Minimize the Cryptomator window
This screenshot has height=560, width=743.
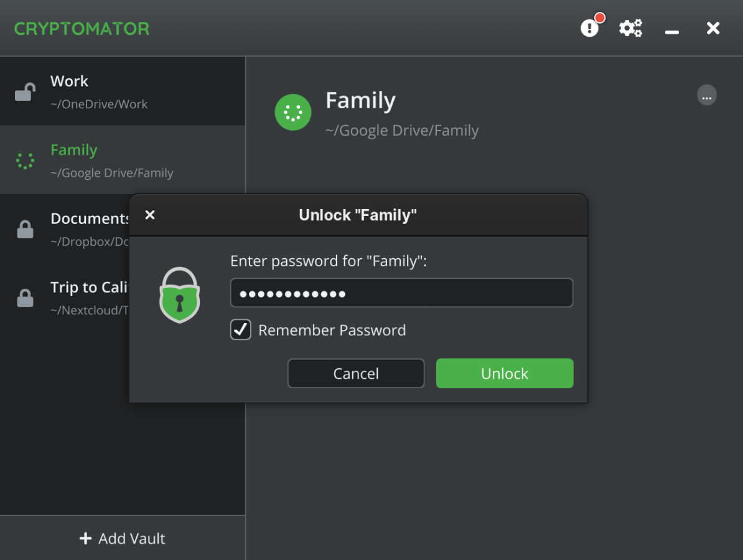point(672,29)
